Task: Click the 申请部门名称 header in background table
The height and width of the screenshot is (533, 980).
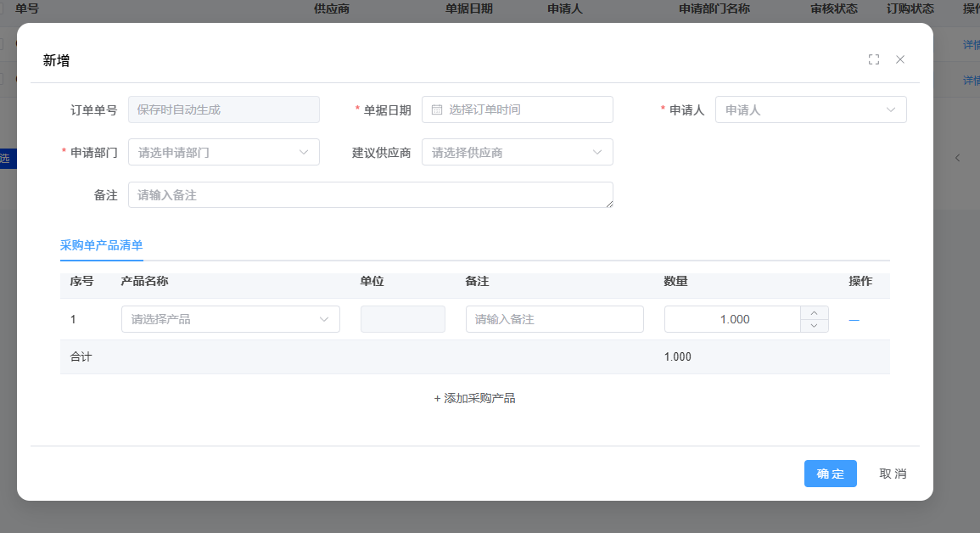Action: [x=714, y=8]
